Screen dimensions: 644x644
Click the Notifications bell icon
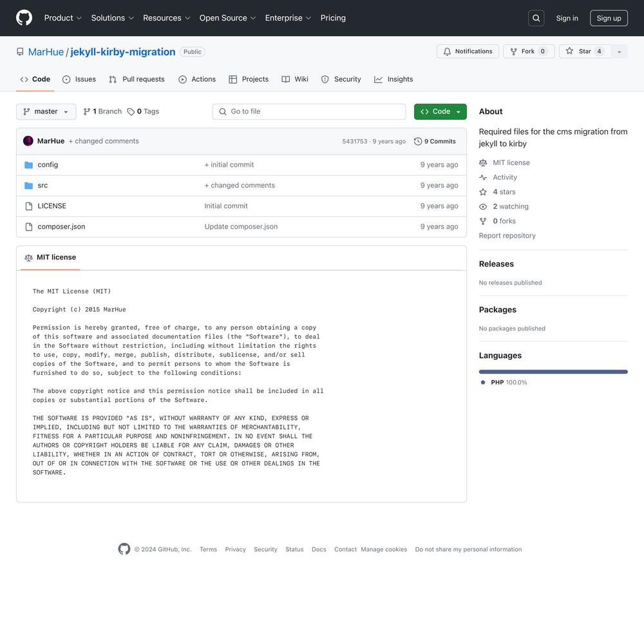point(447,52)
